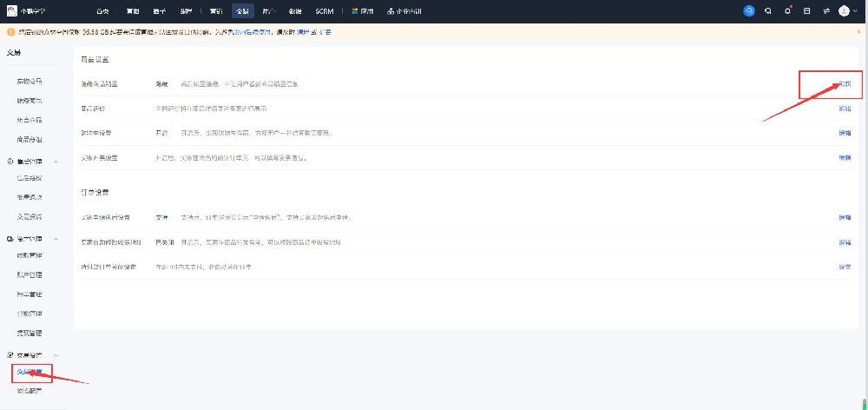
Task: Click the 交易设置 section icon in sidebar
Action: [10, 355]
